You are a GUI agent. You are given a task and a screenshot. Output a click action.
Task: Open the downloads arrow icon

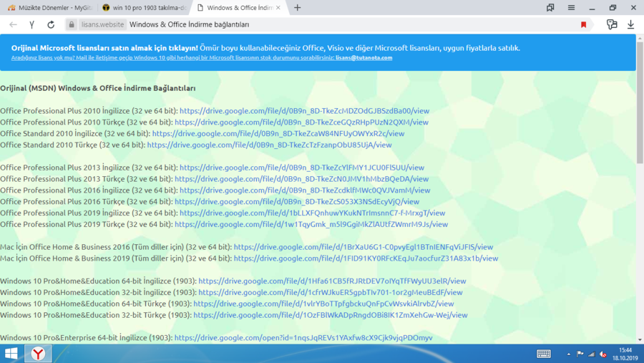tap(631, 24)
